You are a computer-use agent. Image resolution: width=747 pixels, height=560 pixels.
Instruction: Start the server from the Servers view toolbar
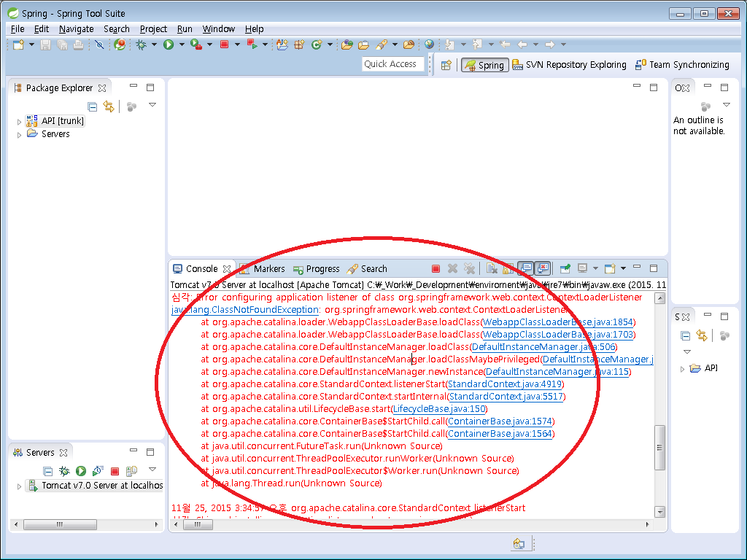point(81,471)
